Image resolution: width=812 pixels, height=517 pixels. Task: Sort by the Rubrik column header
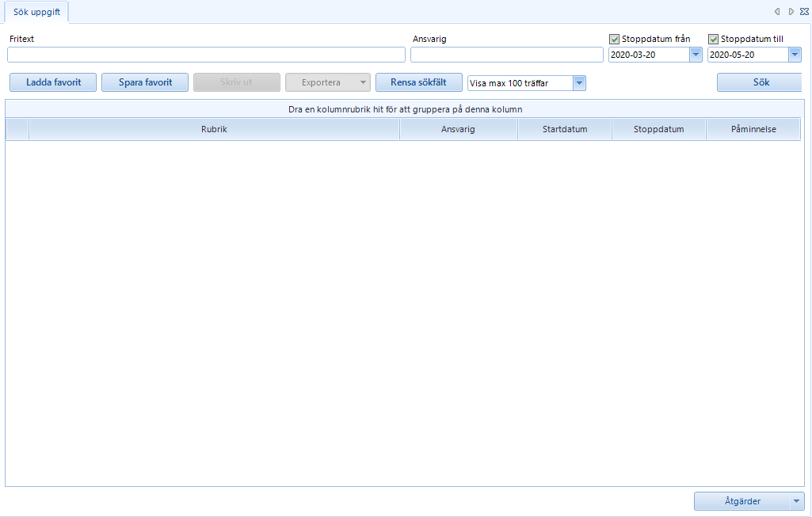(214, 129)
